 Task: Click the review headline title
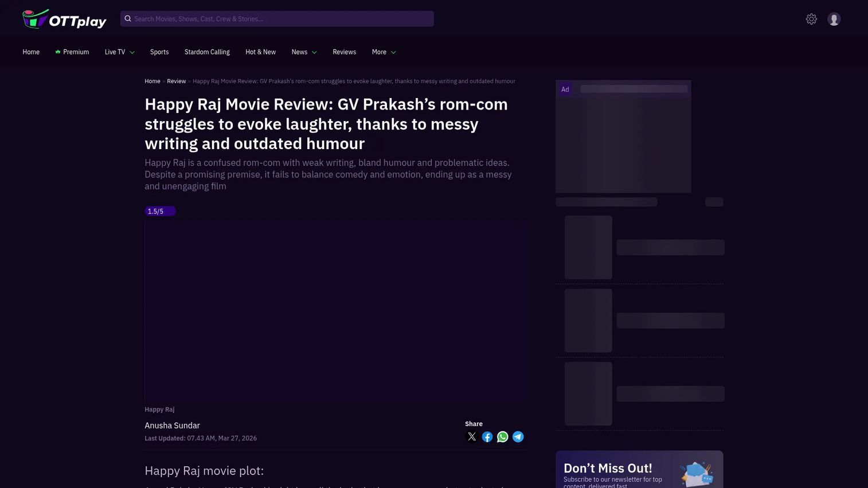click(x=326, y=124)
